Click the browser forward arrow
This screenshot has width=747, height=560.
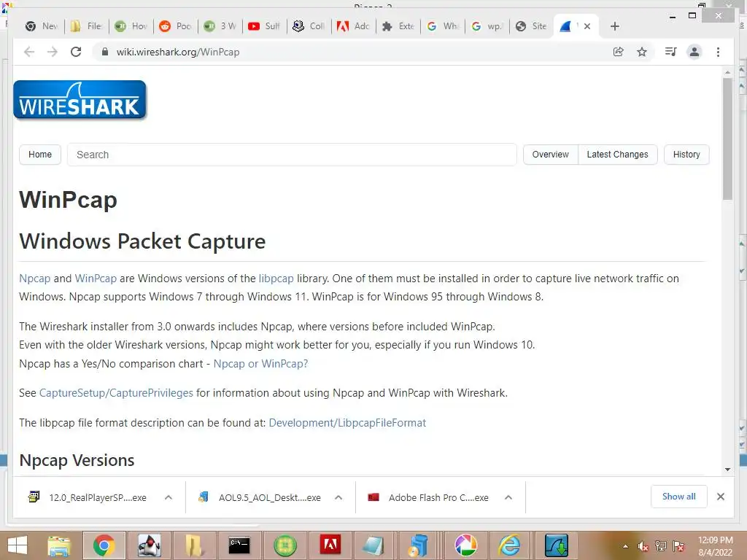click(53, 52)
